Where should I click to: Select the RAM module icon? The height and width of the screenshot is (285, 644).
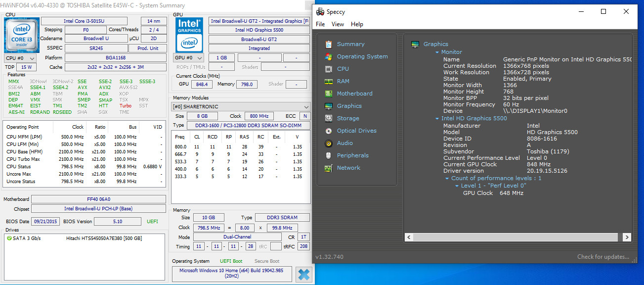pyautogui.click(x=329, y=81)
